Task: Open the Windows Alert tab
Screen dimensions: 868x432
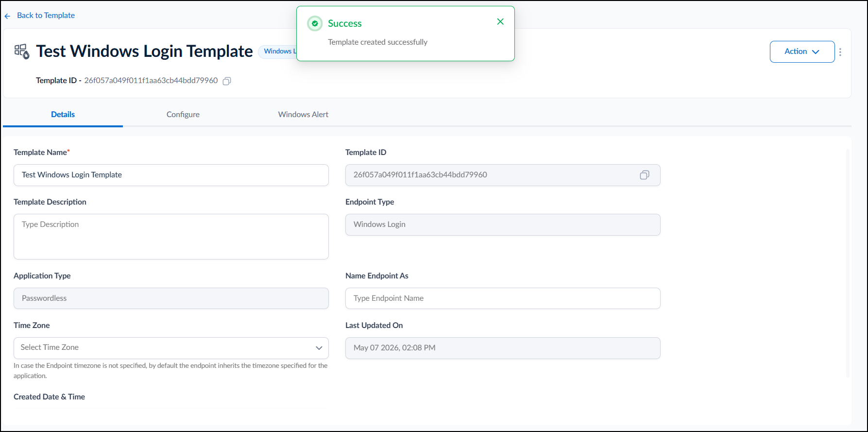Action: (303, 115)
